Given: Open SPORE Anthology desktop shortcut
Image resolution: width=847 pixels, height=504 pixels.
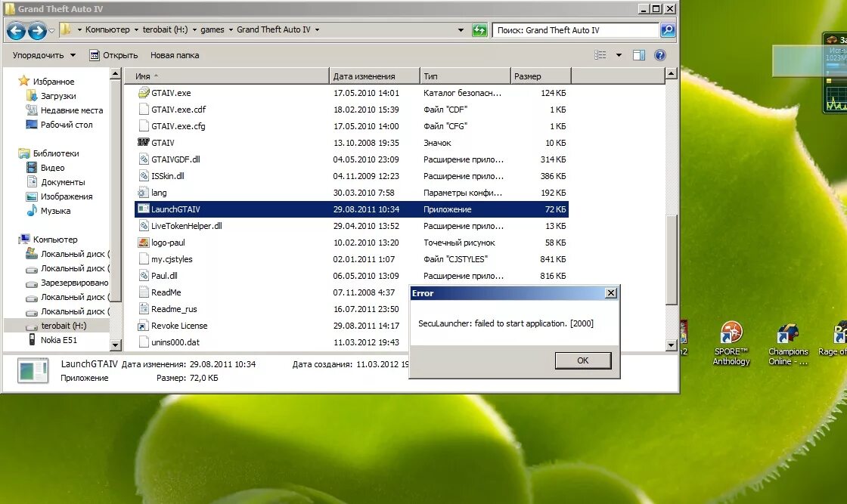Looking at the screenshot, I should pyautogui.click(x=731, y=345).
